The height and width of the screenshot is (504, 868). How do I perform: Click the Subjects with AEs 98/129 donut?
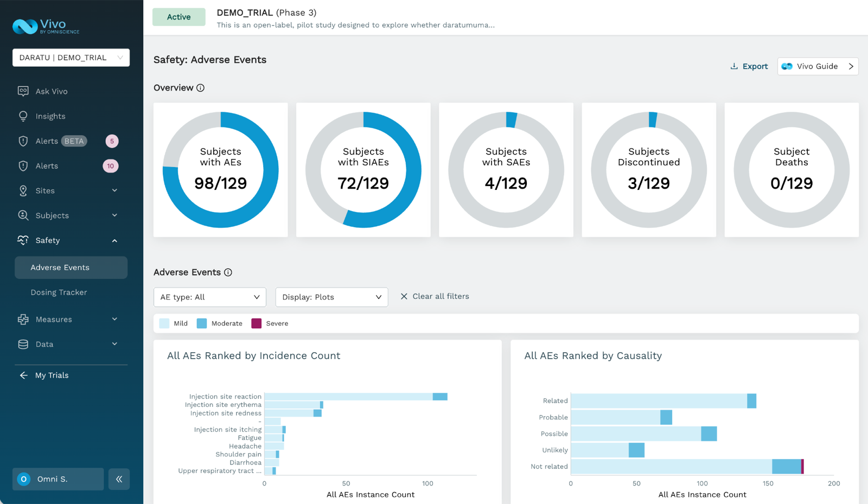[221, 170]
